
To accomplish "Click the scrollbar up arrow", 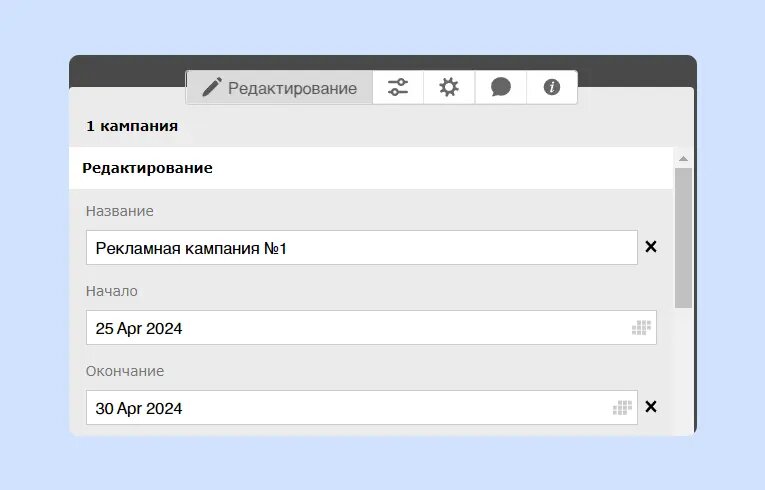I will point(684,158).
